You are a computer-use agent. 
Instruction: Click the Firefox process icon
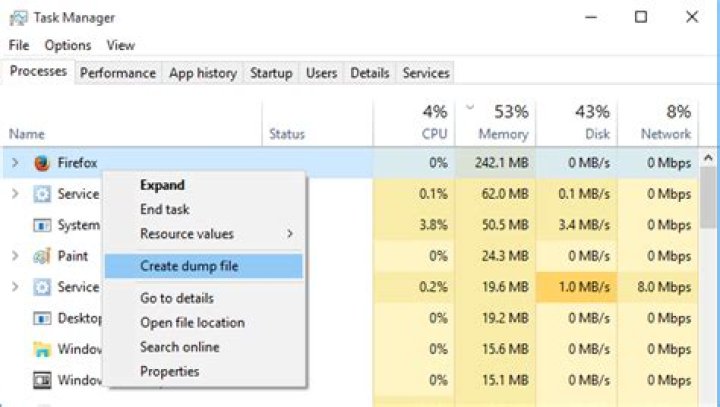(x=42, y=163)
